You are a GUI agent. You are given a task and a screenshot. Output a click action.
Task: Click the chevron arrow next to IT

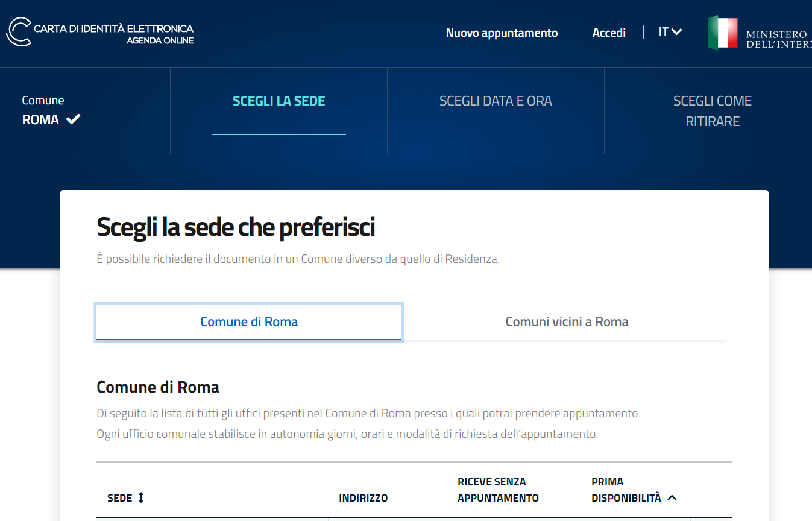(677, 32)
